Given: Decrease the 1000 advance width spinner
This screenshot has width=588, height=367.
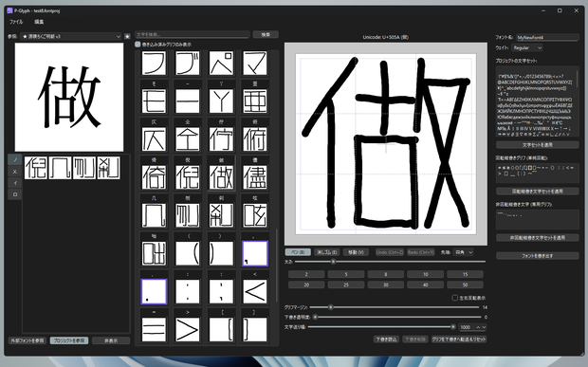Looking at the screenshot, I should click(x=484, y=327).
